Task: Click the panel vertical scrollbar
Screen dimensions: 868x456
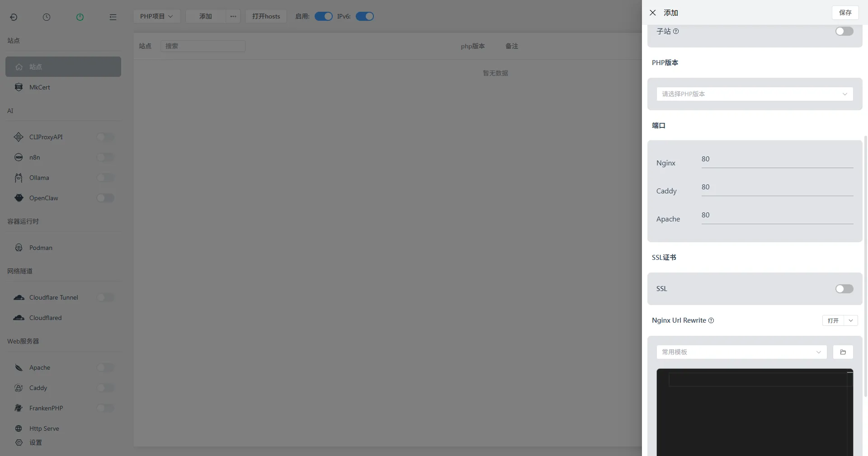Action: pos(865,266)
